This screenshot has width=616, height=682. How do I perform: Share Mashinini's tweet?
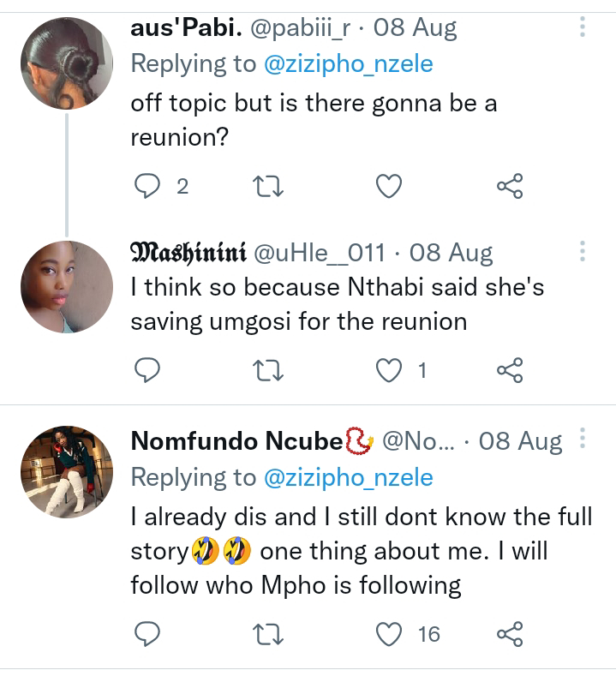click(510, 370)
